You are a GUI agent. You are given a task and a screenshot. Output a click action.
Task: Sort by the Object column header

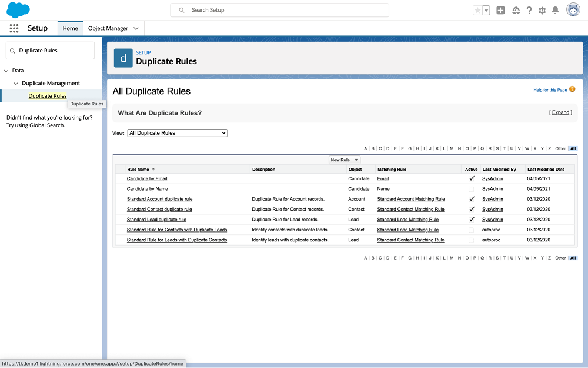(355, 170)
